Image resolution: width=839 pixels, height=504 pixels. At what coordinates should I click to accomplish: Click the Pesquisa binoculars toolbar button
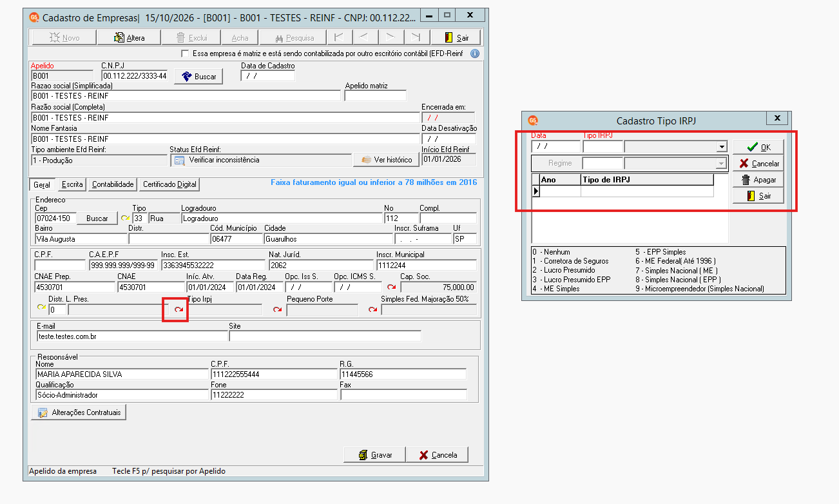[x=295, y=37]
